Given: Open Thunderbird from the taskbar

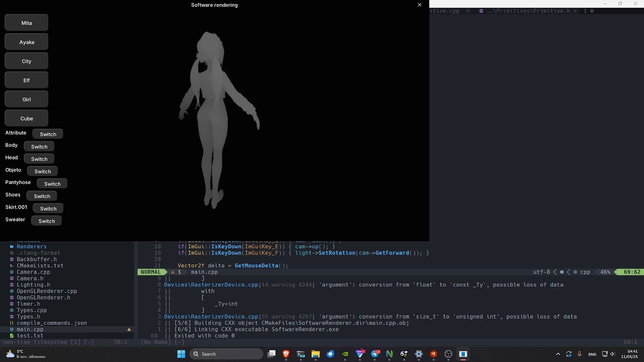Looking at the screenshot, I should coord(331,354).
